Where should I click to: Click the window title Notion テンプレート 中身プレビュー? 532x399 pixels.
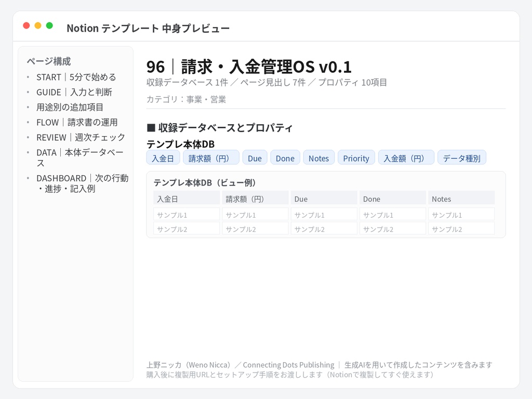tap(148, 28)
